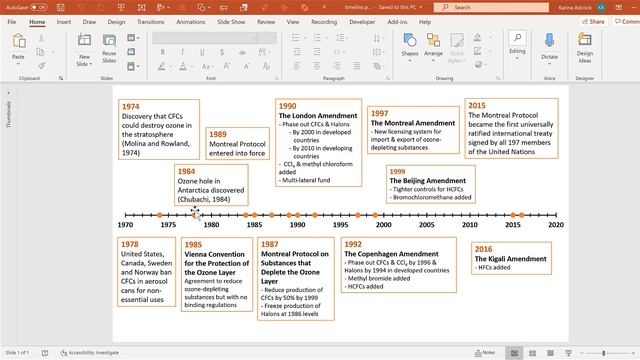Click the Reset slide icon
This screenshot has width=640, height=360.
pos(131,52)
